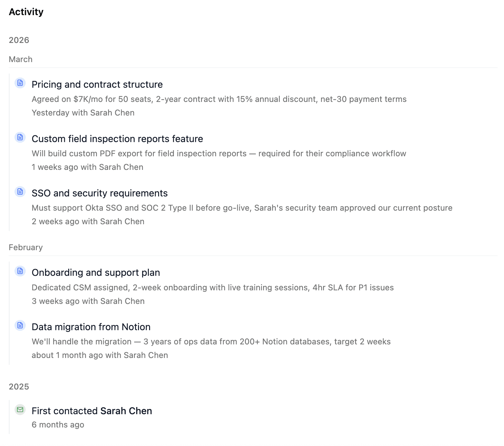Click the 2026 year heading
Screen dimensions: 504x446
click(x=19, y=40)
